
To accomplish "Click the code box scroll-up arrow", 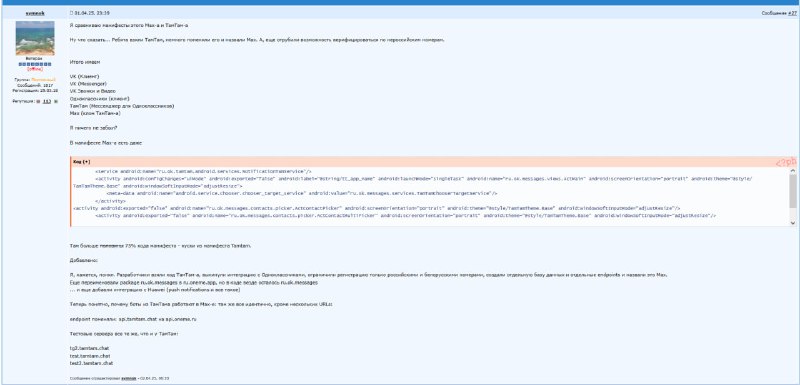I will pos(792,171).
